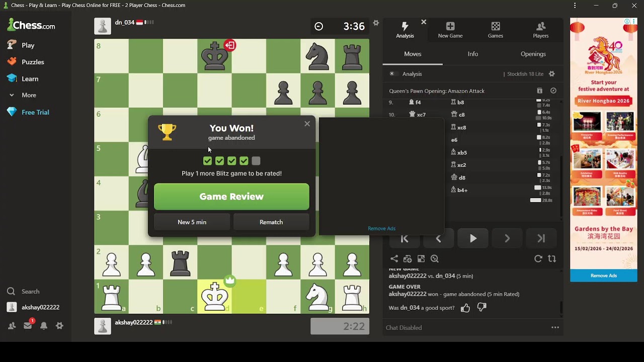
Task: Select the Info subtab
Action: point(473,54)
